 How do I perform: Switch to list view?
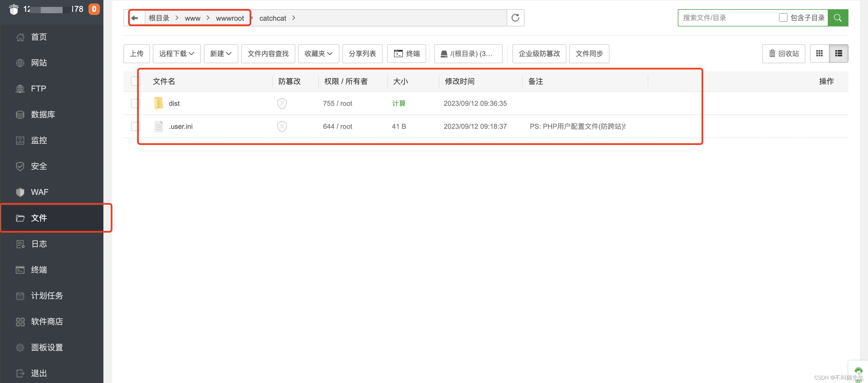[x=838, y=53]
